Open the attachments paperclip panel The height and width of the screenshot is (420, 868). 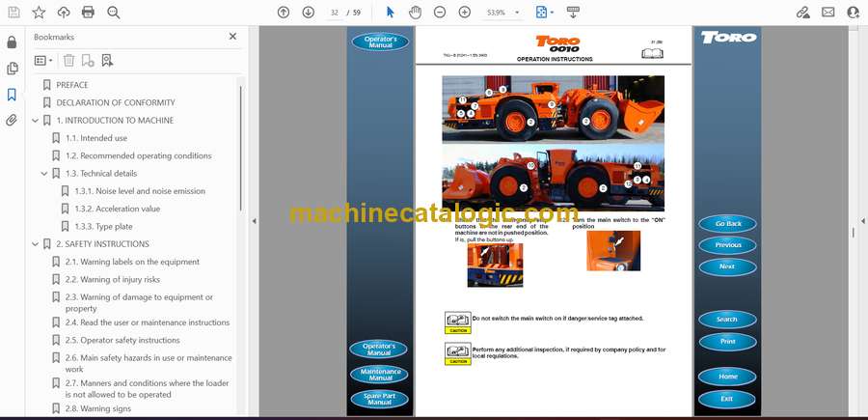click(12, 121)
